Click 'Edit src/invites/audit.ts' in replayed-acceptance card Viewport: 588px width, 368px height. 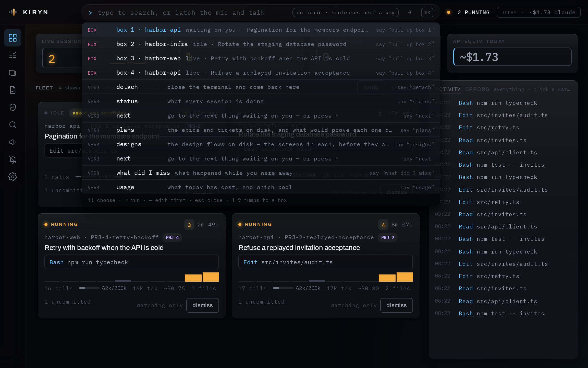325,262
